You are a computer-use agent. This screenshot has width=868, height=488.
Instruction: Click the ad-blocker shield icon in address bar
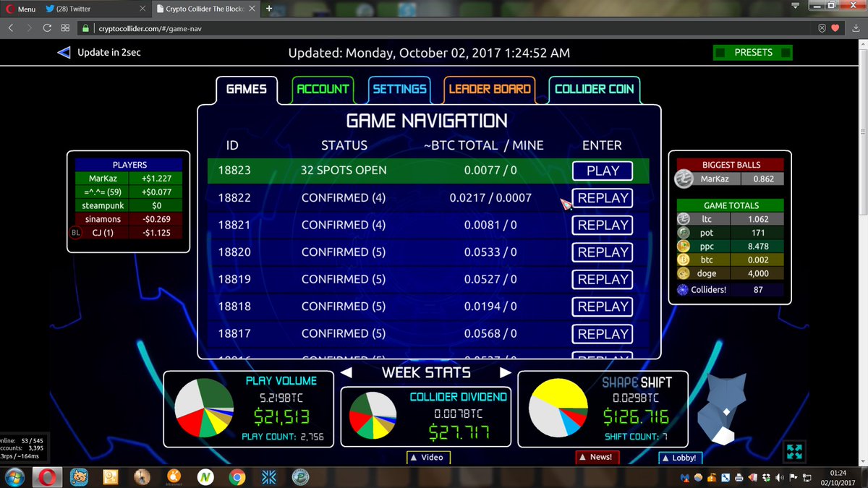822,28
